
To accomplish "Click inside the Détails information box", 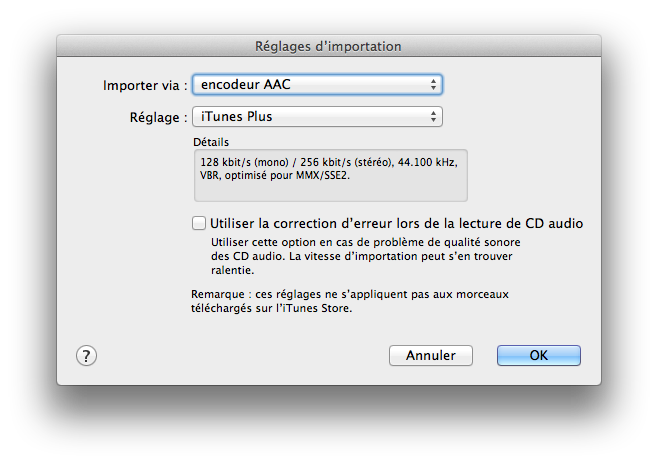I will click(x=331, y=175).
